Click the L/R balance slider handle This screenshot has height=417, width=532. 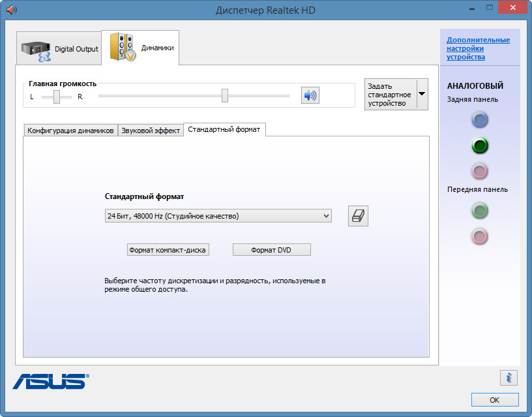57,97
